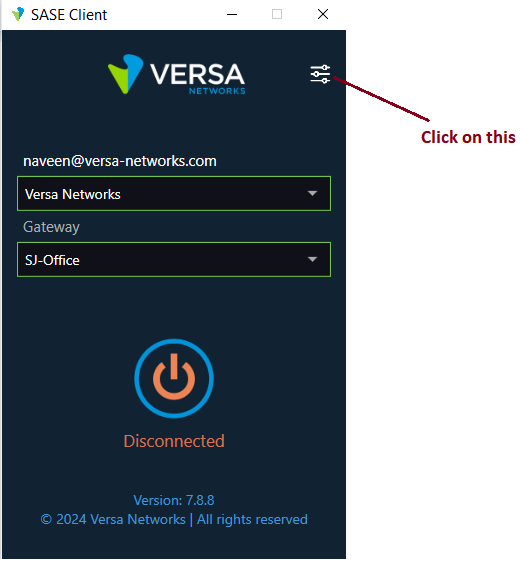
Task: Maximize the SASE Client window
Action: tap(277, 14)
